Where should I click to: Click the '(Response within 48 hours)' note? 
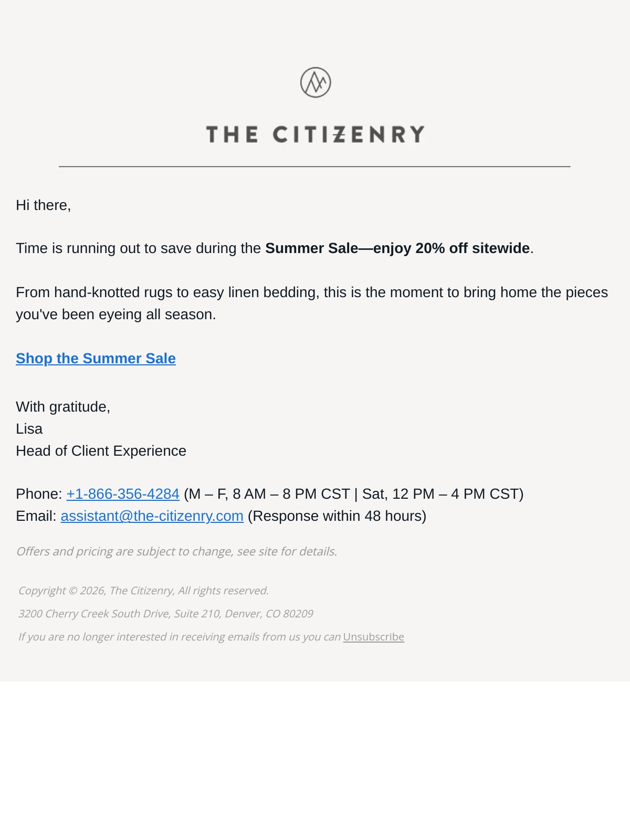coord(337,516)
